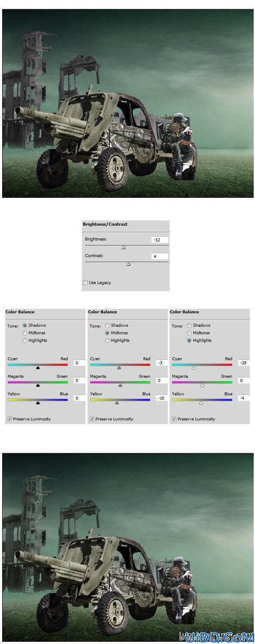Toggle Preserve Luminosity in left Color Balance panel
This screenshot has width=255, height=644.
[x=10, y=419]
